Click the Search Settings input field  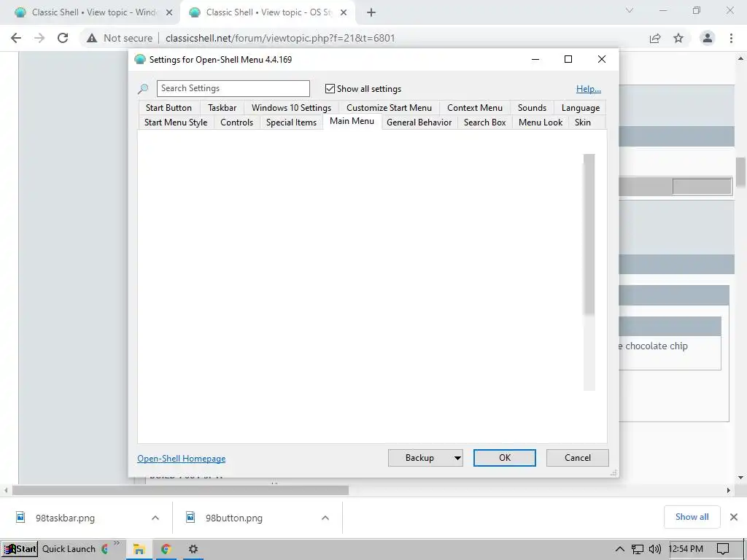233,88
